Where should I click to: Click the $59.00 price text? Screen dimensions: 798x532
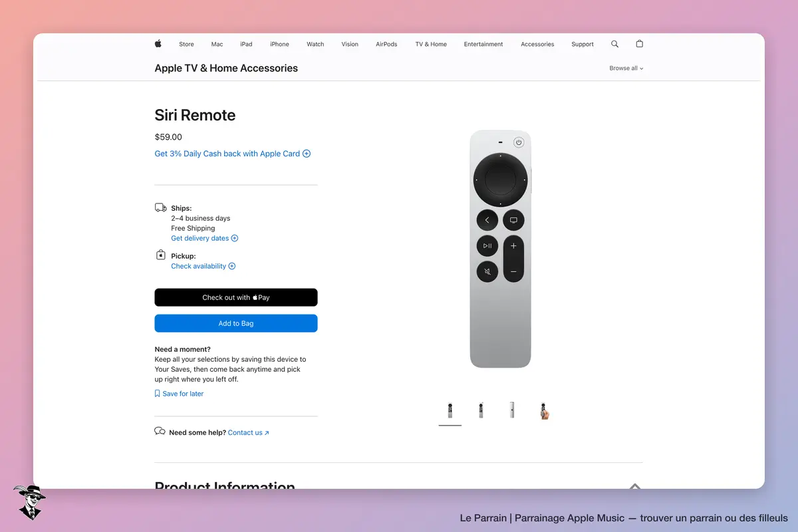(168, 137)
